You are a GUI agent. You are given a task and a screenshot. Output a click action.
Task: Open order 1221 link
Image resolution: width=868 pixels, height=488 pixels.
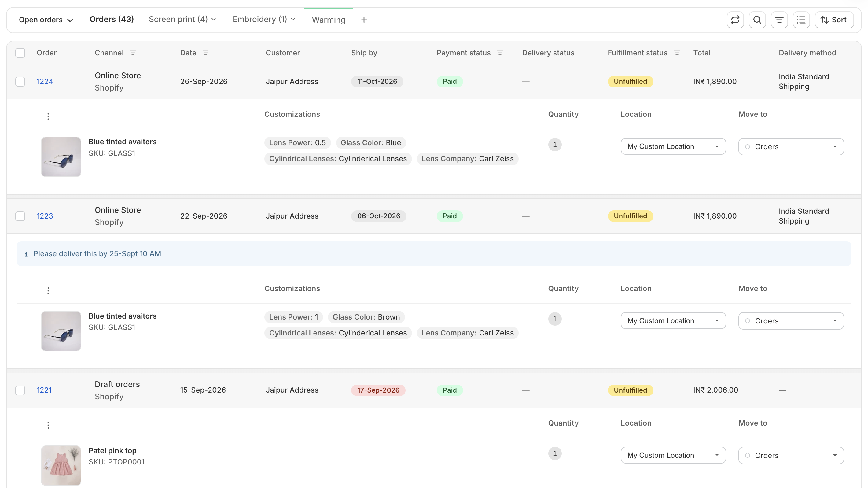44,390
